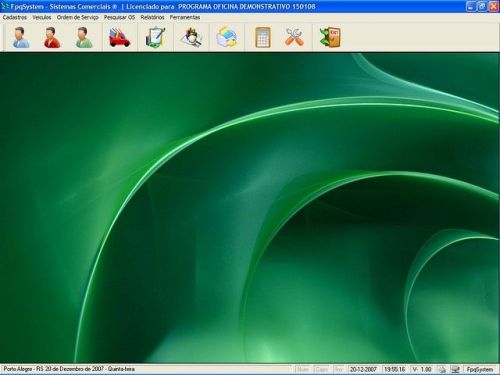Click the wrench and screwdriver tools icon
This screenshot has height=375, width=500.
coord(294,37)
